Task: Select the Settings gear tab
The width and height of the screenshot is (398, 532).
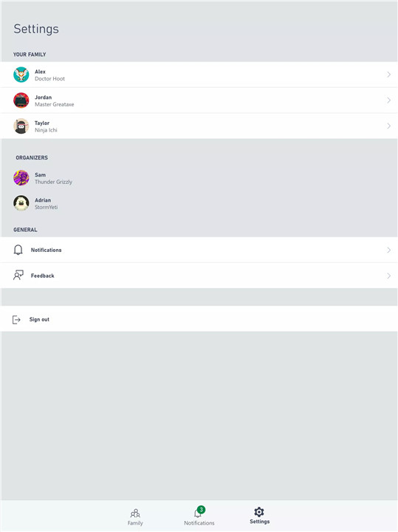Action: [x=259, y=516]
